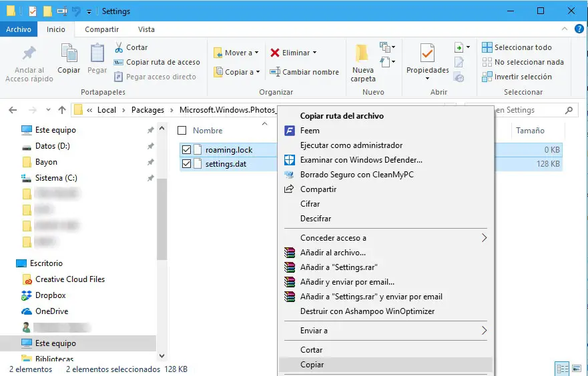This screenshot has width=588, height=376.
Task: Click Packages in the address path
Action: (x=148, y=110)
